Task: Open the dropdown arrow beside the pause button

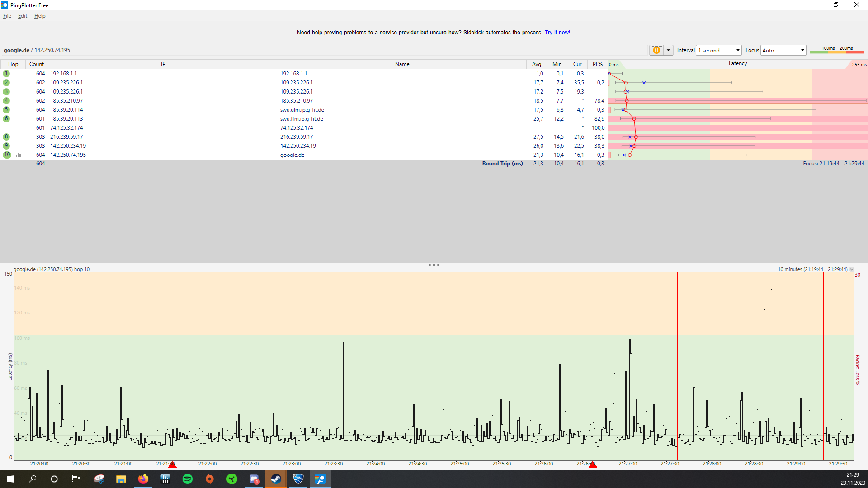Action: pyautogui.click(x=668, y=50)
